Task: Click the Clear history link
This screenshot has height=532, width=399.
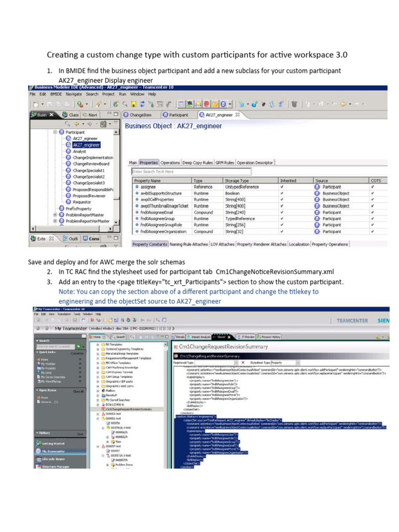Action: coord(80,433)
